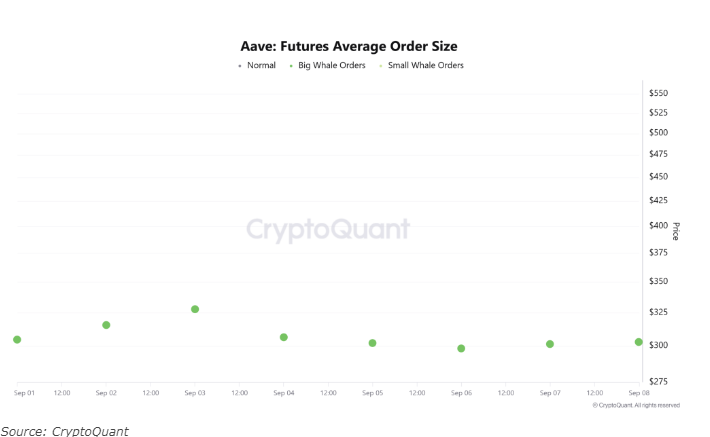Click the green data point above Sep 01

tap(17, 340)
